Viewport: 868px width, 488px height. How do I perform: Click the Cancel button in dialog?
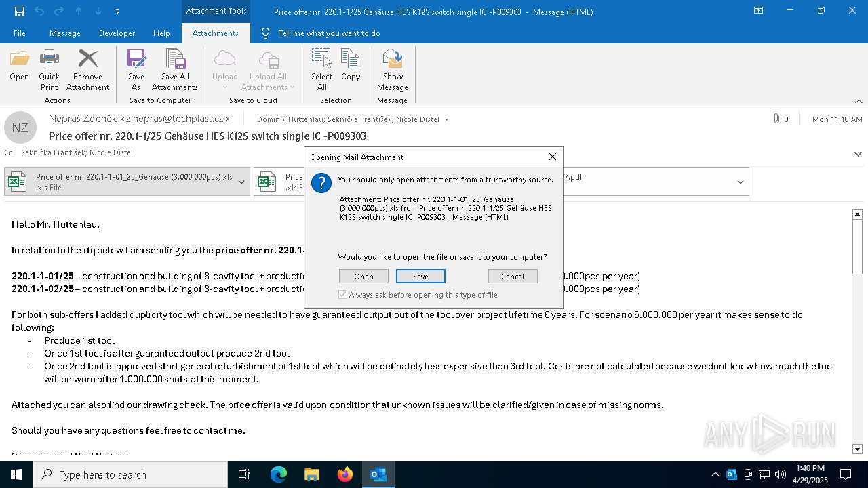(513, 276)
